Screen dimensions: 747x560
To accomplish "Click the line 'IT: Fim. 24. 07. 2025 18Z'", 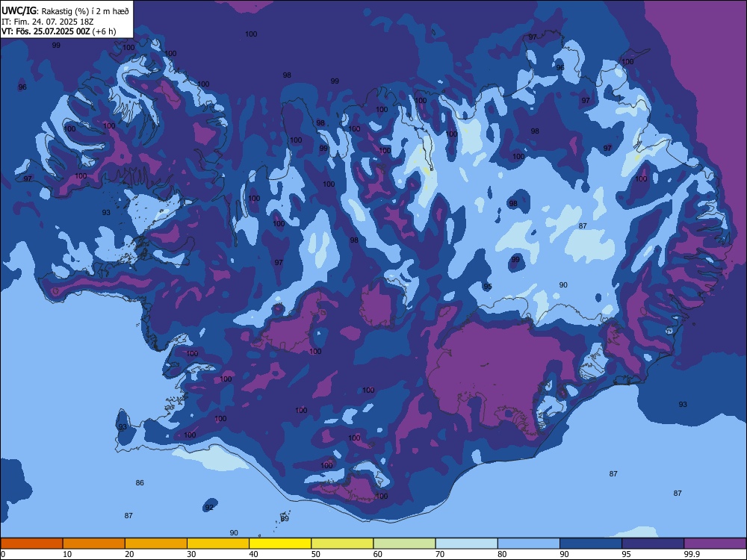I will pyautogui.click(x=48, y=22).
